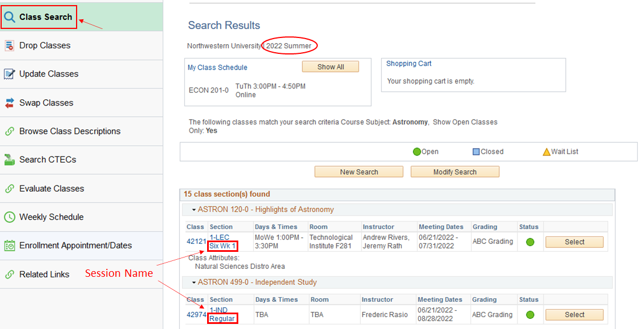
Task: Click the ECON 201-0 schedule entry
Action: [209, 90]
